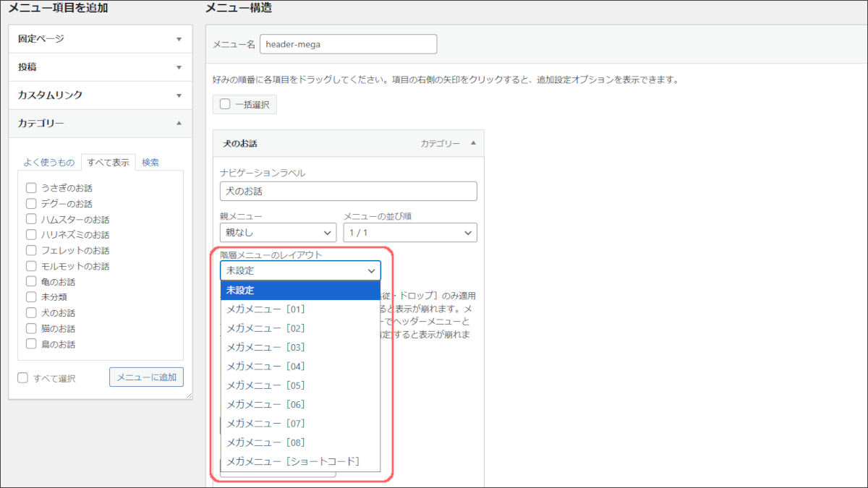Click the ナビゲーションラベル input field
Screen dimensions: 868x488
click(348, 191)
